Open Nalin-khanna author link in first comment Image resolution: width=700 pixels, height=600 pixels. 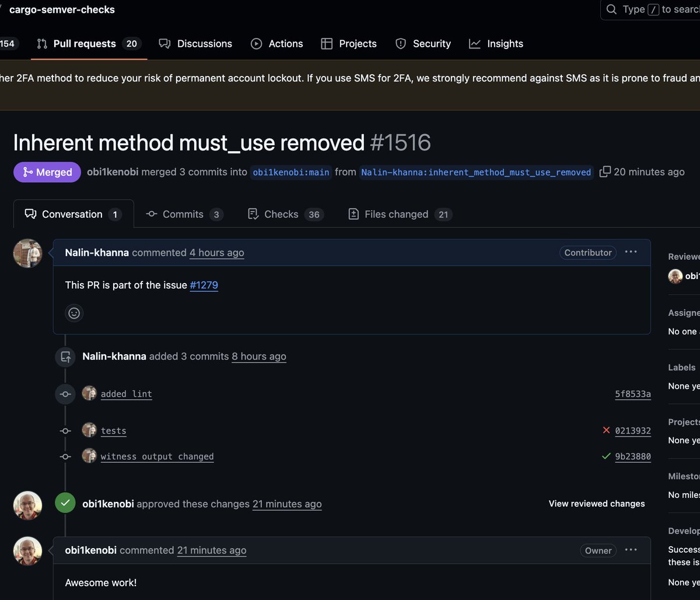coord(97,253)
